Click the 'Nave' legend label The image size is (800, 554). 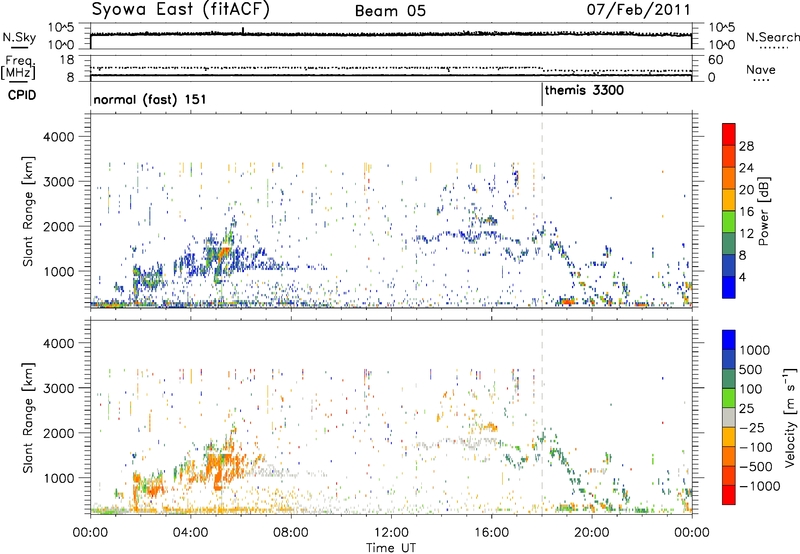tap(761, 69)
